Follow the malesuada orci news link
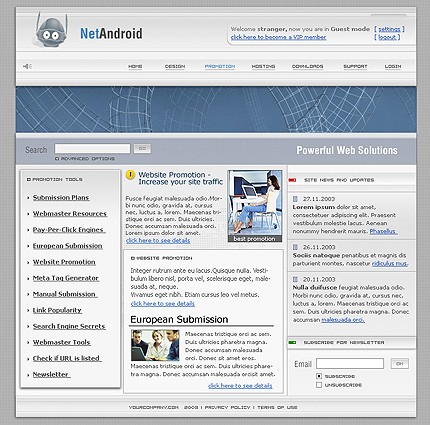 343,320
